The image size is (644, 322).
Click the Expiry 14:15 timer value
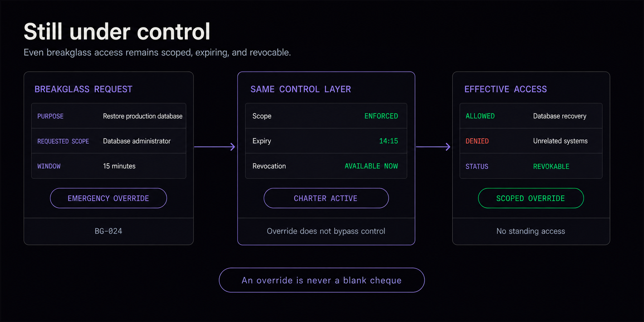[x=388, y=141]
